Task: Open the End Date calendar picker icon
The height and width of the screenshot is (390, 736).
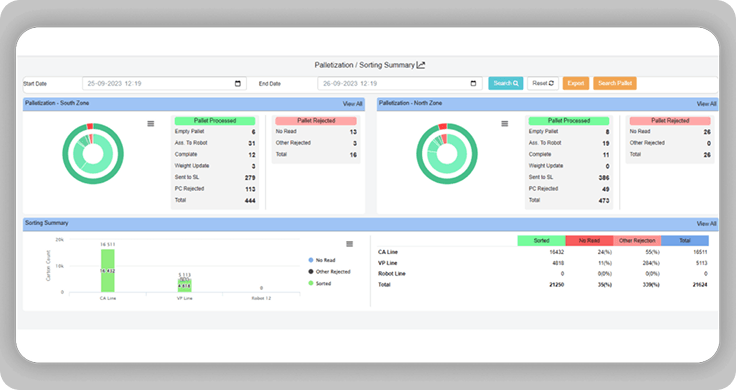Action: pos(473,84)
